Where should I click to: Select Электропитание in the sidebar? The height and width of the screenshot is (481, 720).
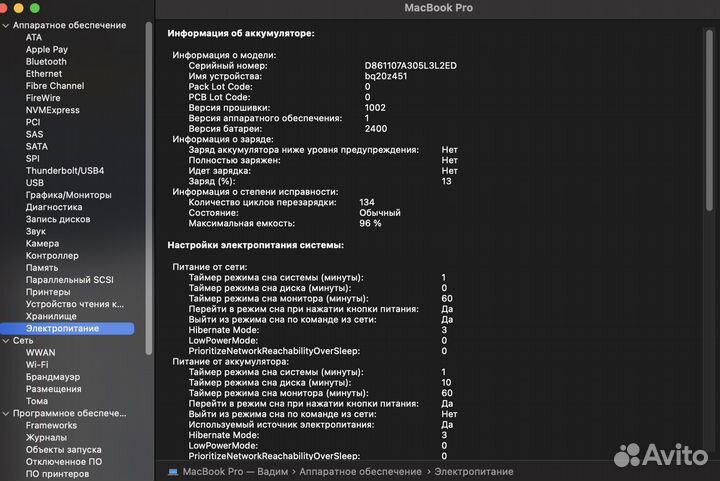coord(62,328)
